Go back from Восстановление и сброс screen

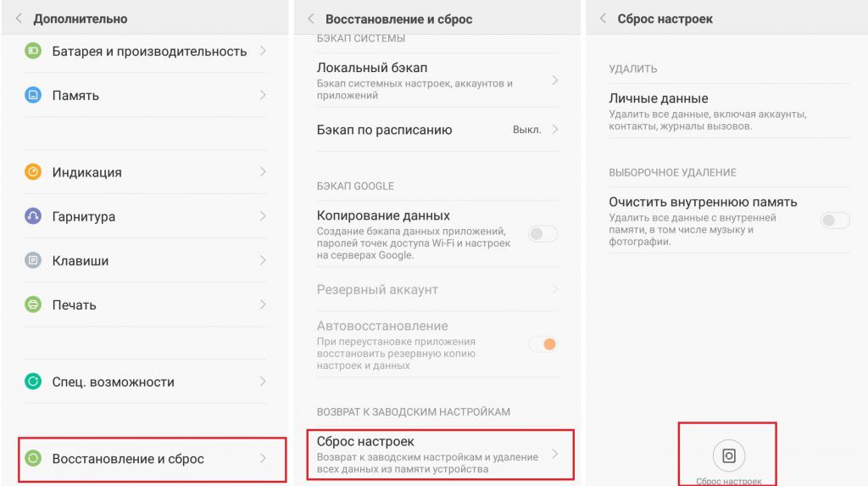pyautogui.click(x=311, y=19)
